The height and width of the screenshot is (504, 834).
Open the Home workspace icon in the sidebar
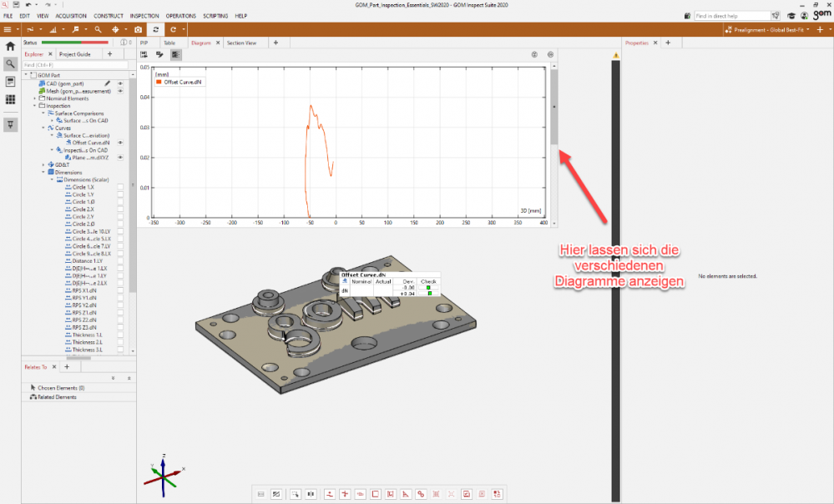[x=10, y=47]
